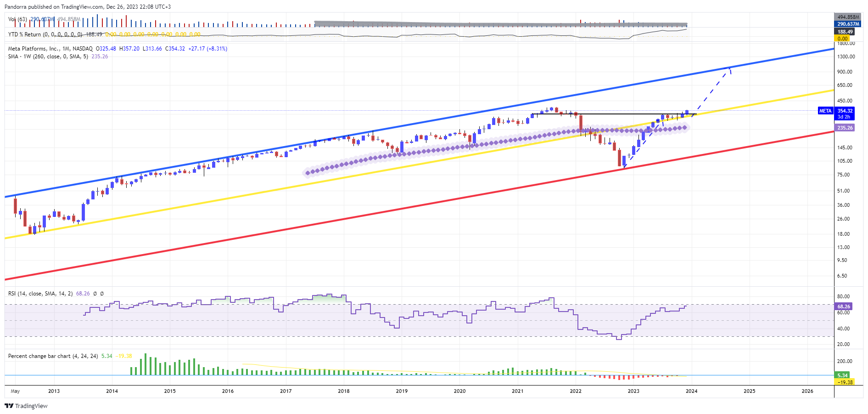
Task: Click the 105.00 price axis tick
Action: 845,161
